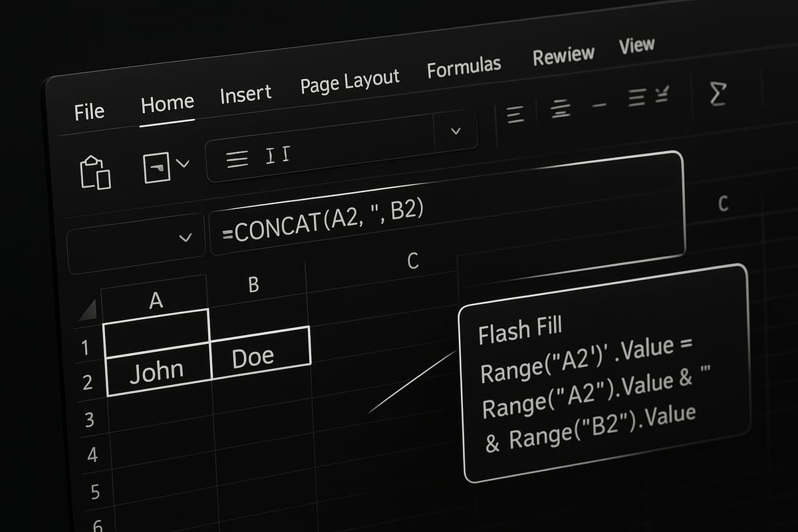798x532 pixels.
Task: Select the Home tab label
Action: pyautogui.click(x=167, y=102)
